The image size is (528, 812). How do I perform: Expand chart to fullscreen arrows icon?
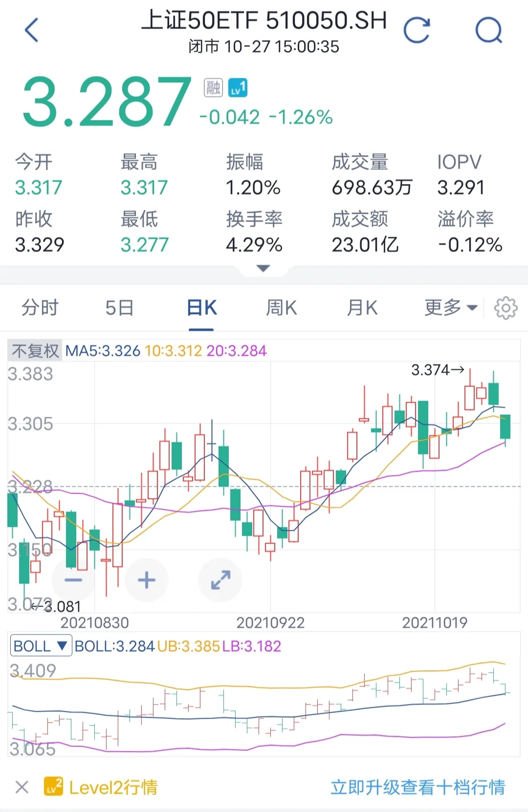click(220, 580)
